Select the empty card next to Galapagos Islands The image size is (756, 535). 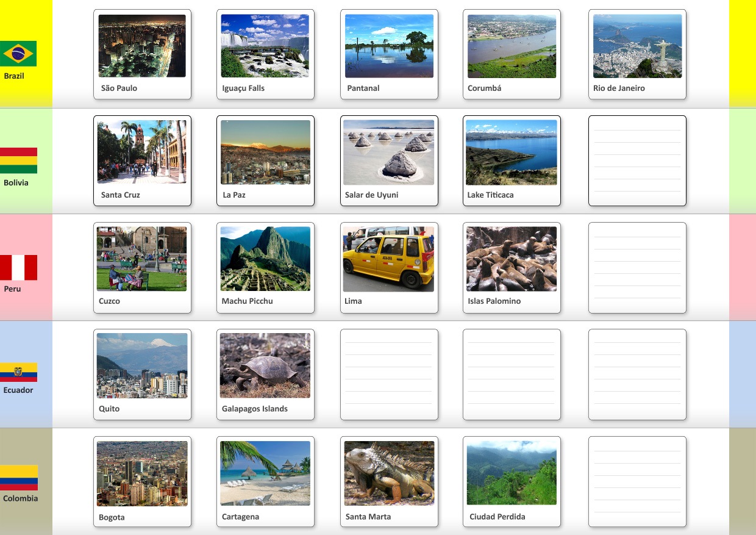[x=389, y=375]
